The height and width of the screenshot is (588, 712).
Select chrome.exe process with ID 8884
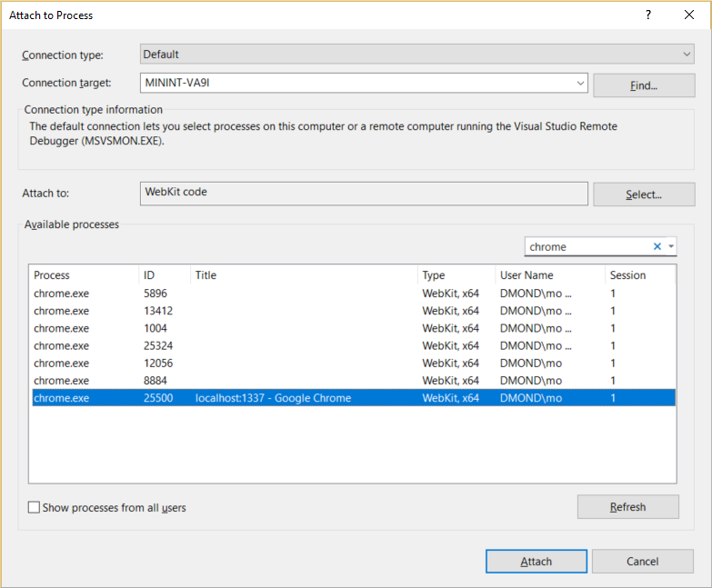click(x=354, y=380)
